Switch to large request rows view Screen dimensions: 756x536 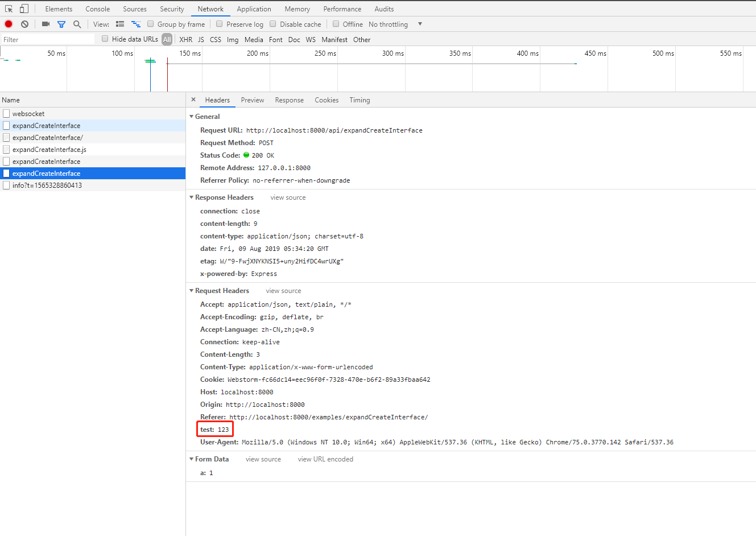pos(120,24)
